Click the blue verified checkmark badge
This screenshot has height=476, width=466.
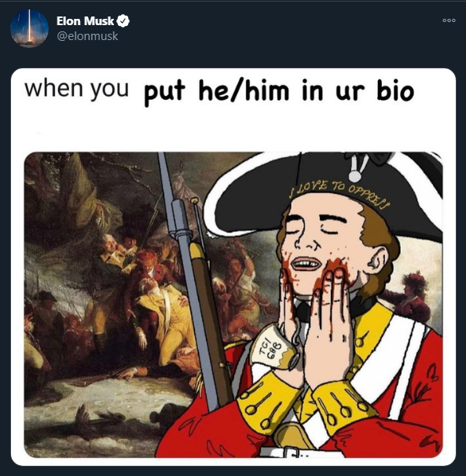coord(123,21)
